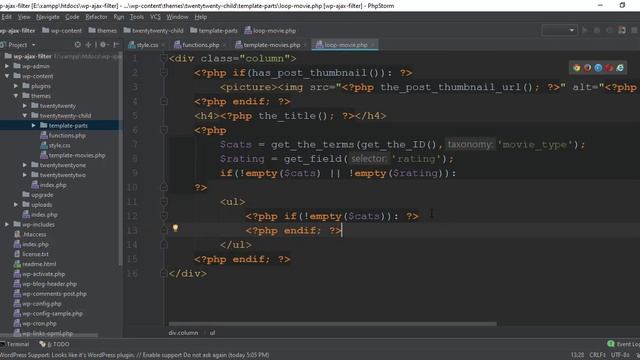This screenshot has height=360, width=640.
Task: Open the Terminal tool window
Action: pyautogui.click(x=15, y=344)
